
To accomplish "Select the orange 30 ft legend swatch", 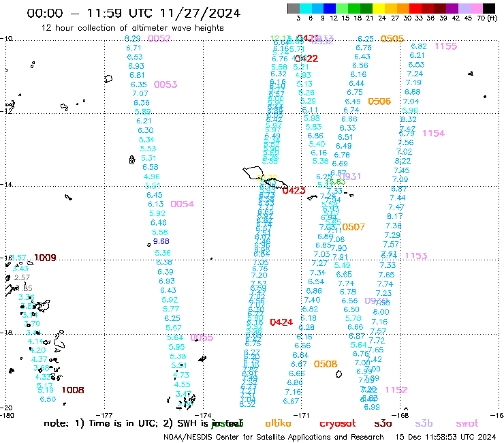I will (403, 8).
